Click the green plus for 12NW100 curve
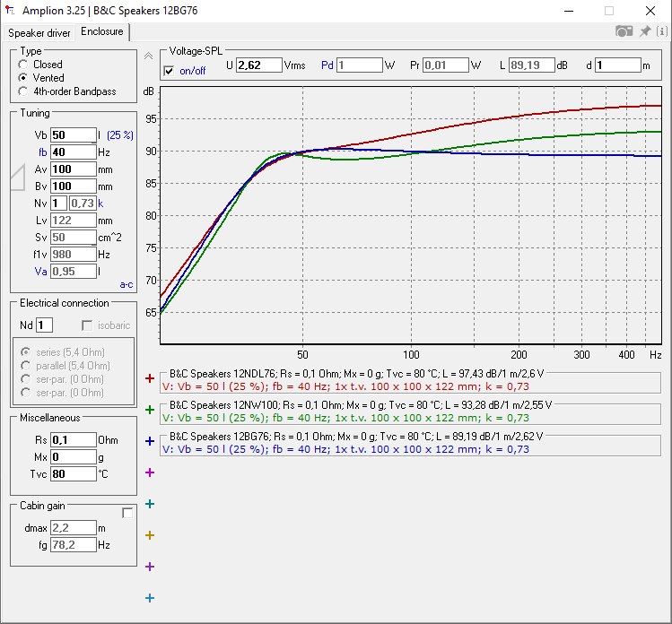The height and width of the screenshot is (624, 672). [x=150, y=410]
